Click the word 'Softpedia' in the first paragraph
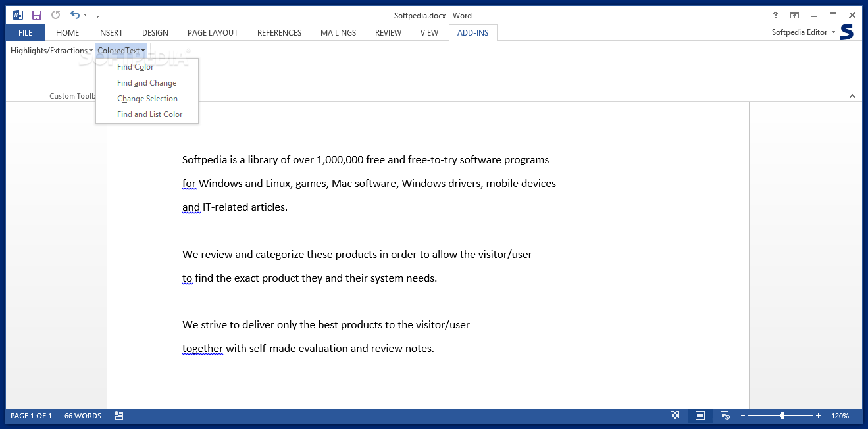 click(x=205, y=160)
